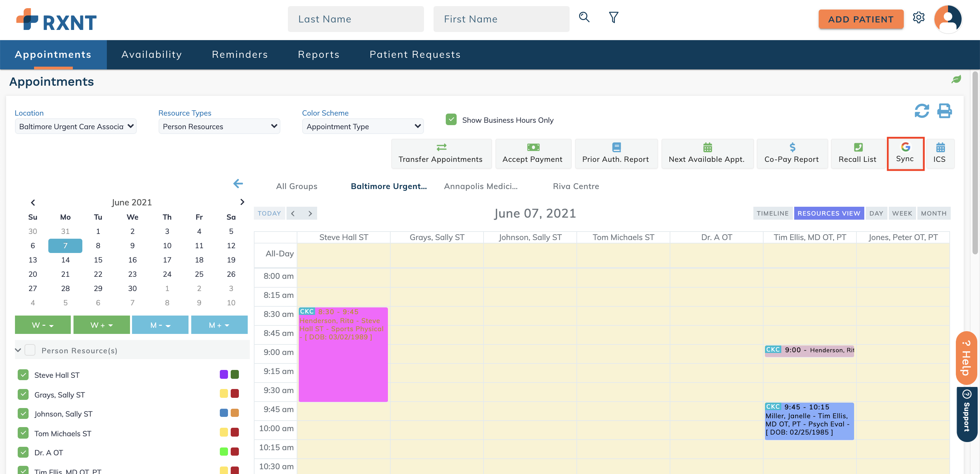Viewport: 980px width, 474px height.
Task: Click the Last Name search field
Action: point(356,19)
